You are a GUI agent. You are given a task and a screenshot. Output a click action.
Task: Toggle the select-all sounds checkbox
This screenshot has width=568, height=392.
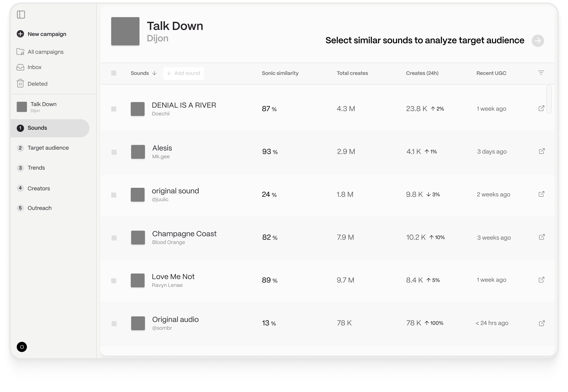[x=114, y=73]
